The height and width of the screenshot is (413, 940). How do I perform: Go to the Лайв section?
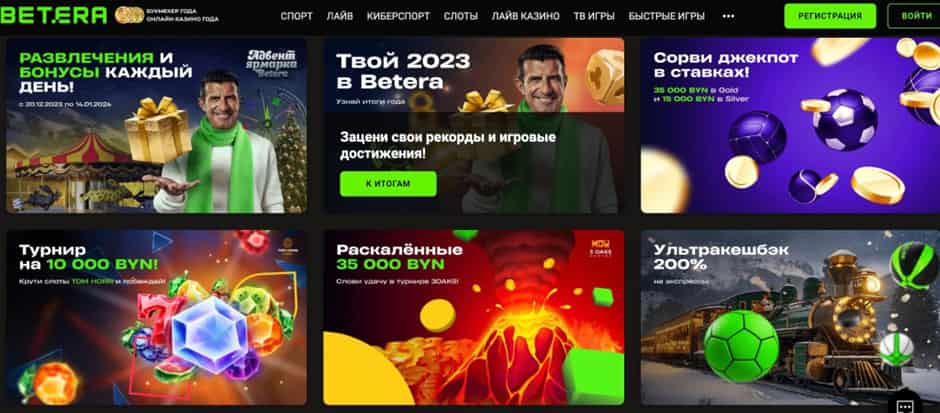(x=340, y=16)
